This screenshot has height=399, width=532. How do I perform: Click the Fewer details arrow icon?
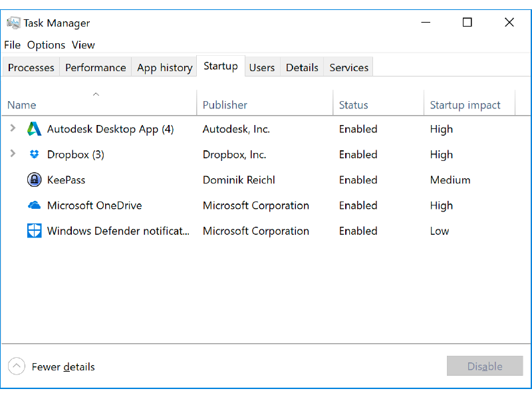point(16,366)
